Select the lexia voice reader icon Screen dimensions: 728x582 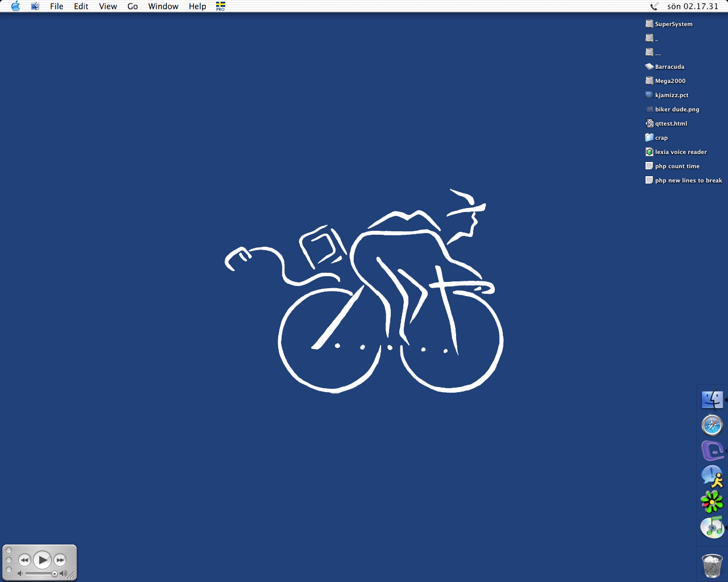coord(649,152)
